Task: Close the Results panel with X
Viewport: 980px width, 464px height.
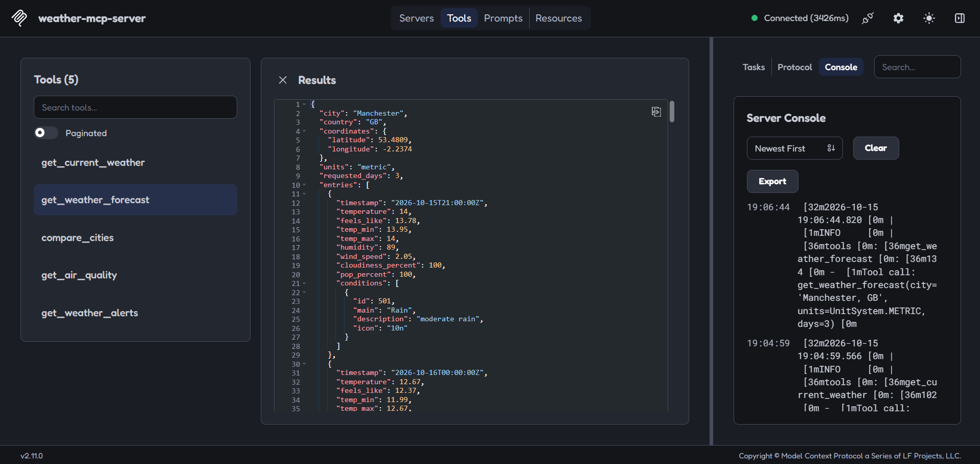Action: click(283, 80)
